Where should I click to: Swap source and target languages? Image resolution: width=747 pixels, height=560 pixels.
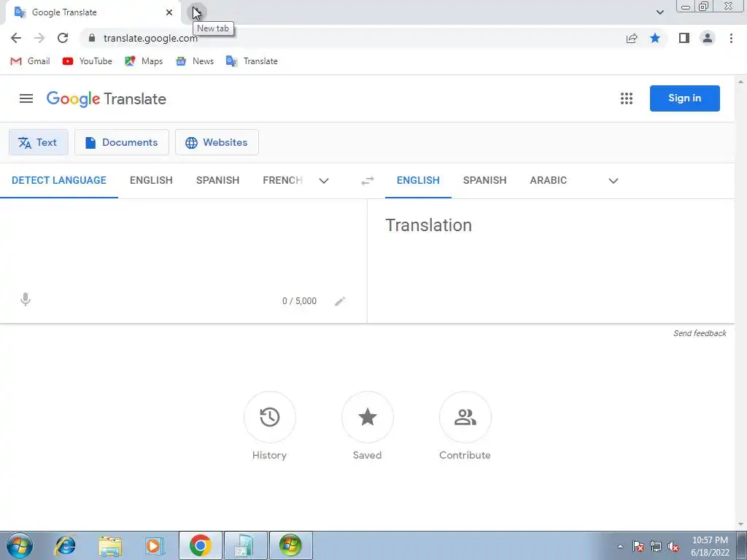coord(368,181)
